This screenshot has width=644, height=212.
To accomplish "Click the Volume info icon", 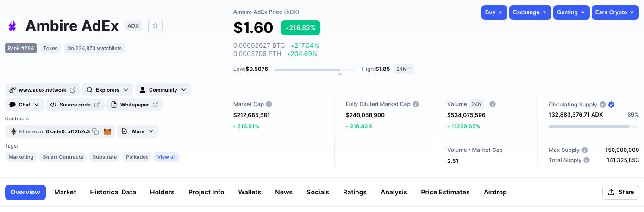I will point(493,104).
